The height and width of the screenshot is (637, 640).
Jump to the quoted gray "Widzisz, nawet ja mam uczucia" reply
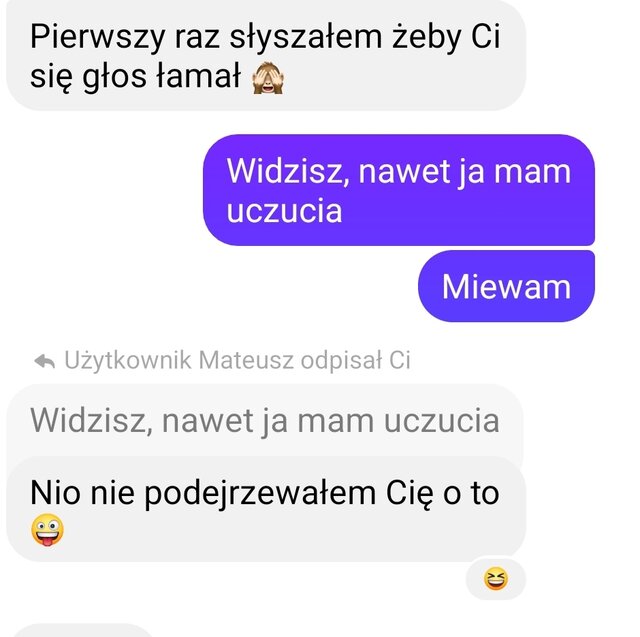[x=264, y=420]
